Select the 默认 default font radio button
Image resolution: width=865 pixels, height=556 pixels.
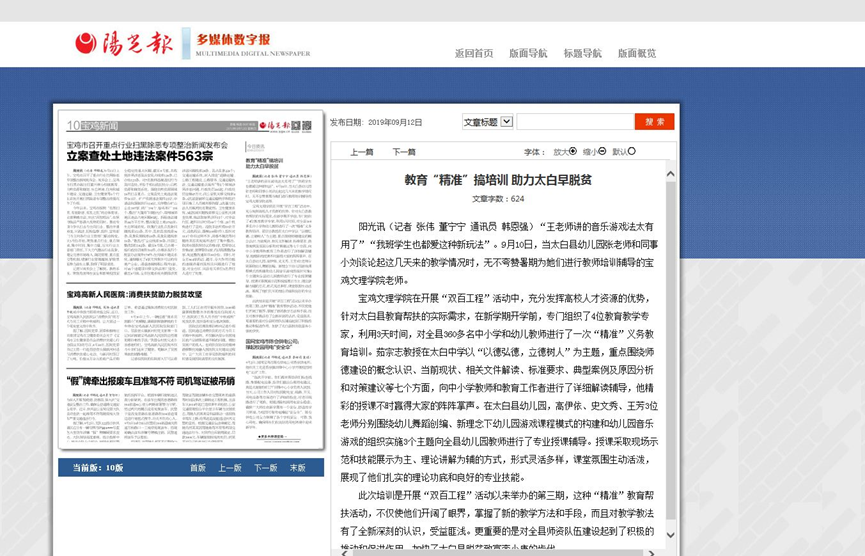[x=632, y=152]
